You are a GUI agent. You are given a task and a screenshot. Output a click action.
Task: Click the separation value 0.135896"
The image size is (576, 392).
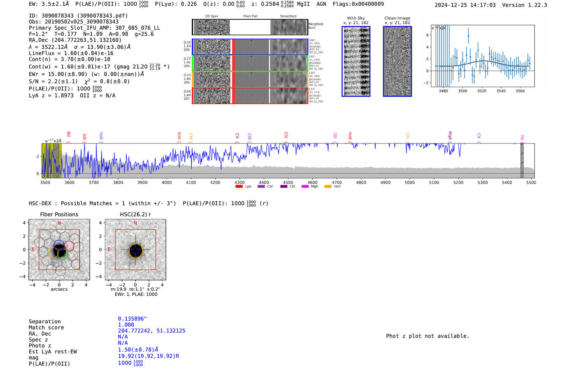132,319
